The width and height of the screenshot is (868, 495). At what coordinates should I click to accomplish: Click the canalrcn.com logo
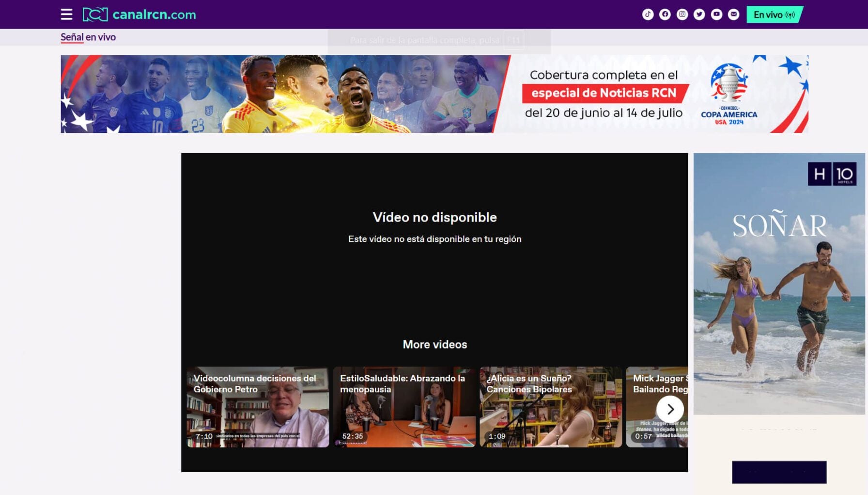[x=139, y=15]
